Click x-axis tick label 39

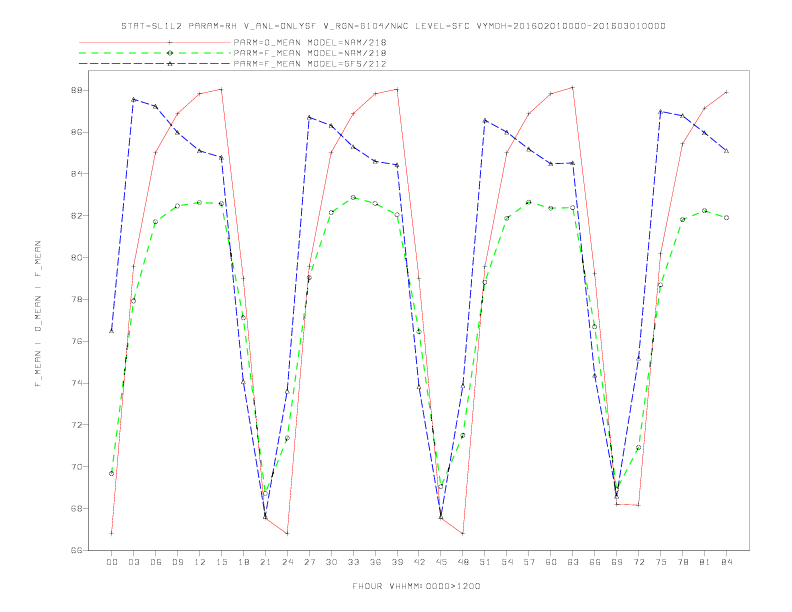point(398,562)
